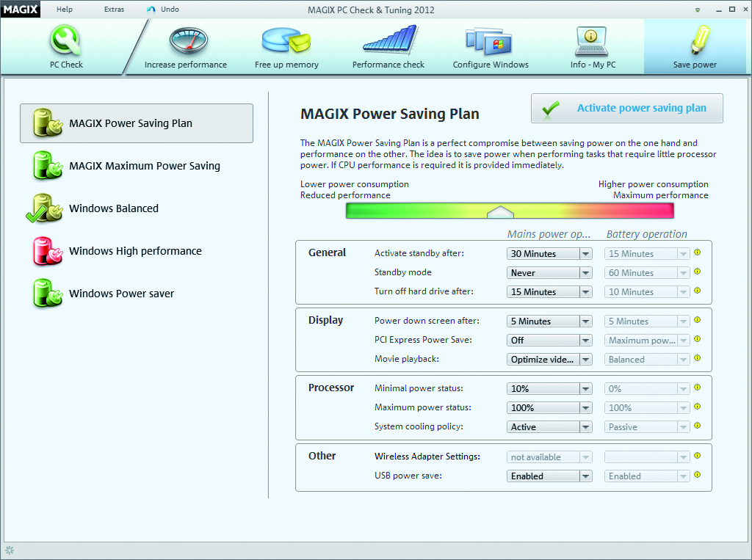
Task: Click info icon for Power down screen after
Action: click(698, 320)
